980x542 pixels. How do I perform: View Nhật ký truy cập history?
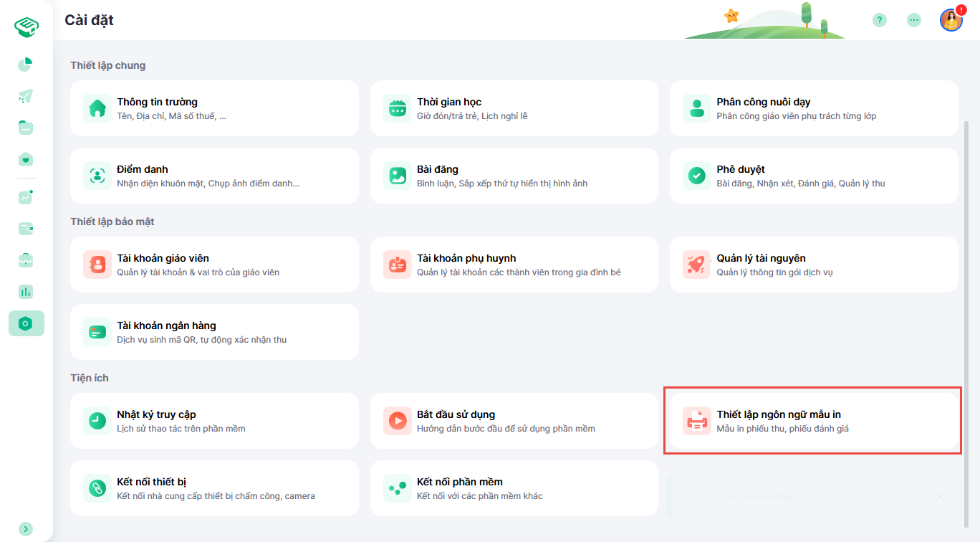(x=214, y=421)
